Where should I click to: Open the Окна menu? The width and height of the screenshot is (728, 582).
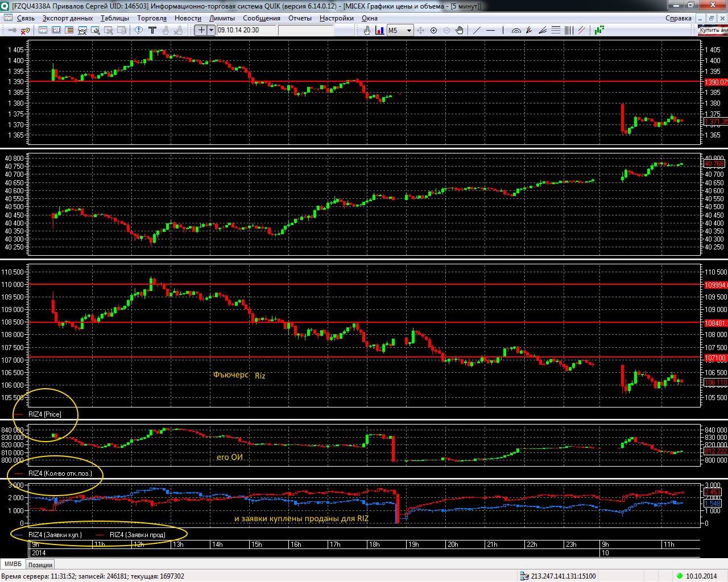tap(370, 18)
